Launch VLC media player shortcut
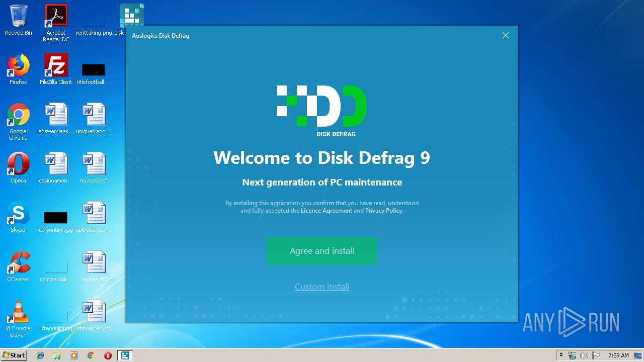This screenshot has height=362, width=644. (18, 319)
